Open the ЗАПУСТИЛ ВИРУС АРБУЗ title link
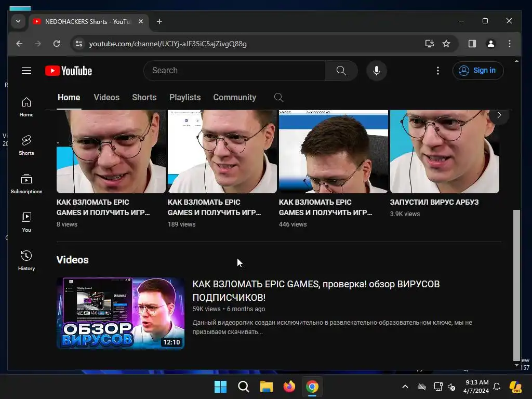Image resolution: width=532 pixels, height=399 pixels. [x=434, y=202]
